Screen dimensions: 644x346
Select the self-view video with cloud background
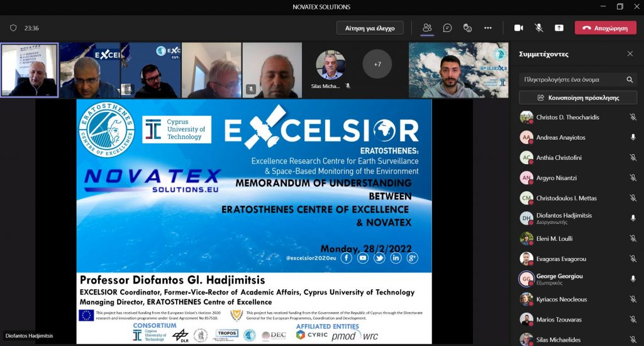[458, 70]
